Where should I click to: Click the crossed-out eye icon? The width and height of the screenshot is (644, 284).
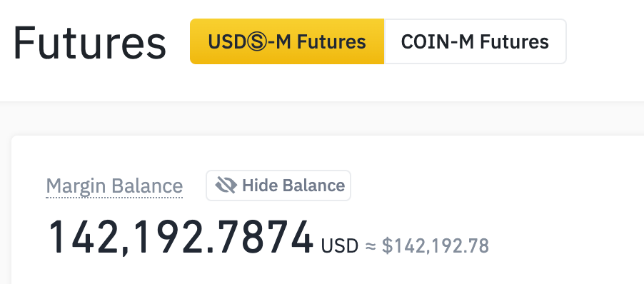tap(226, 186)
